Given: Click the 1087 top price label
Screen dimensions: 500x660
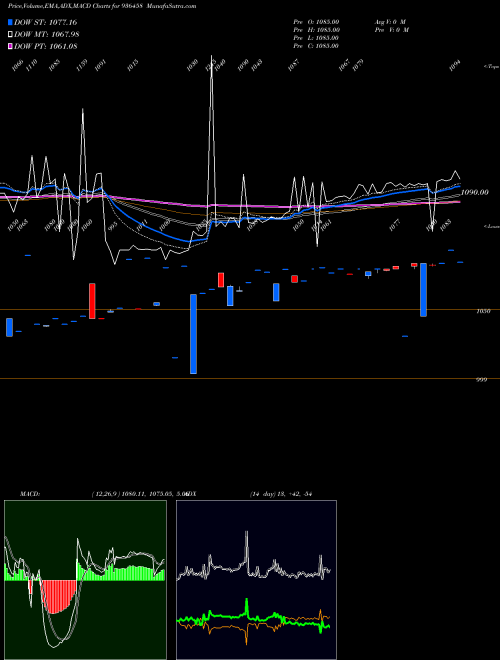Looking at the screenshot, I should click(293, 65).
